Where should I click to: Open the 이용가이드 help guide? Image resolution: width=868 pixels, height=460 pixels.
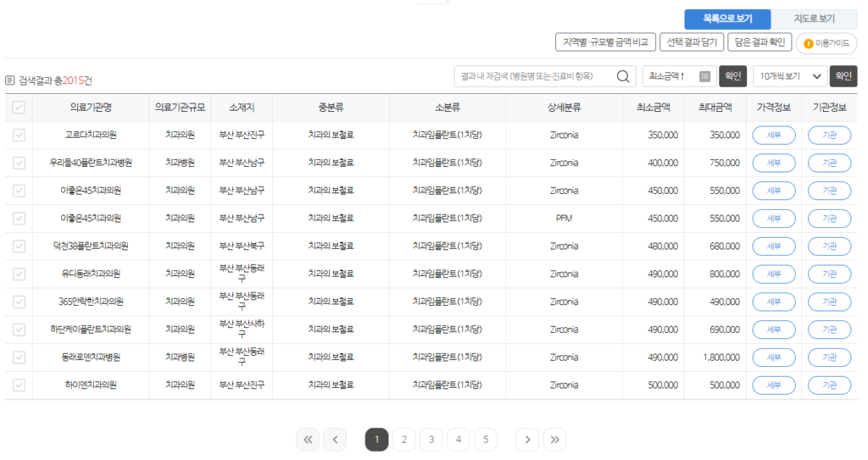826,43
